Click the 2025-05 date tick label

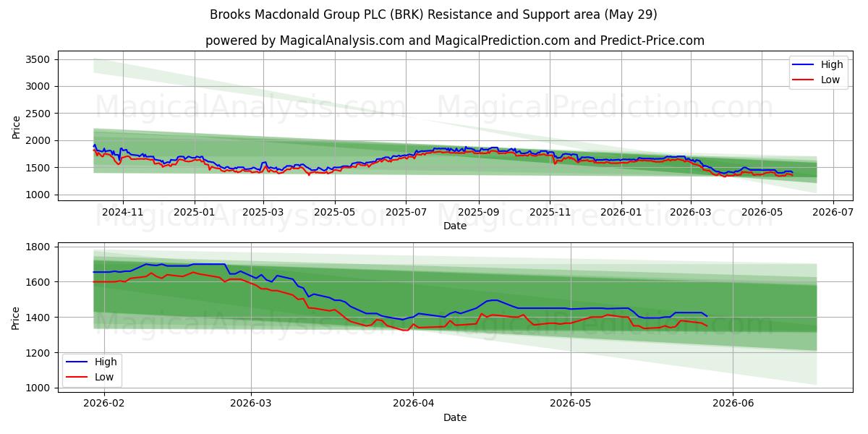click(335, 212)
